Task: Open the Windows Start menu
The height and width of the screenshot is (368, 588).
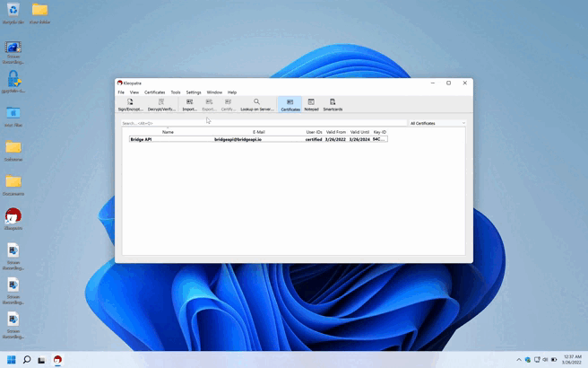Action: pos(12,360)
